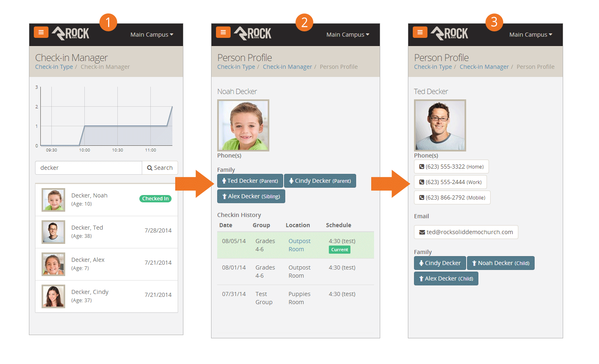Click Rock RMS logo in Check-in Manager panel
The width and height of the screenshot is (599, 364).
[x=70, y=33]
